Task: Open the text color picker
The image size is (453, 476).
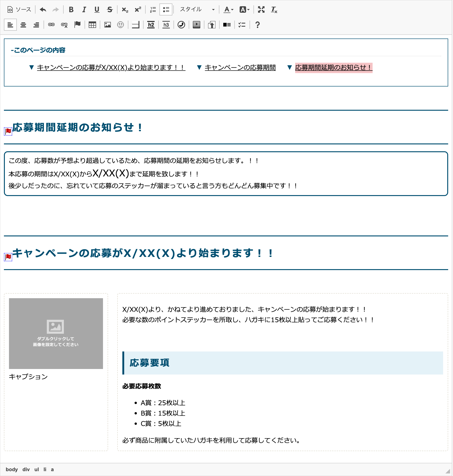Action: tap(228, 10)
